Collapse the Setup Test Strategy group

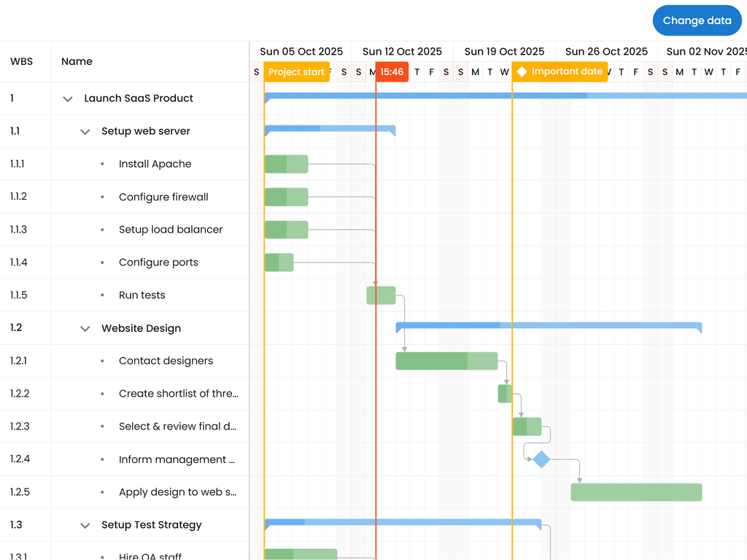click(x=85, y=525)
